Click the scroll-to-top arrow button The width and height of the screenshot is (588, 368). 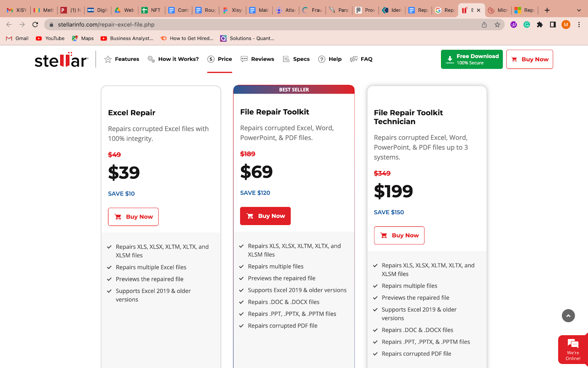click(x=568, y=316)
